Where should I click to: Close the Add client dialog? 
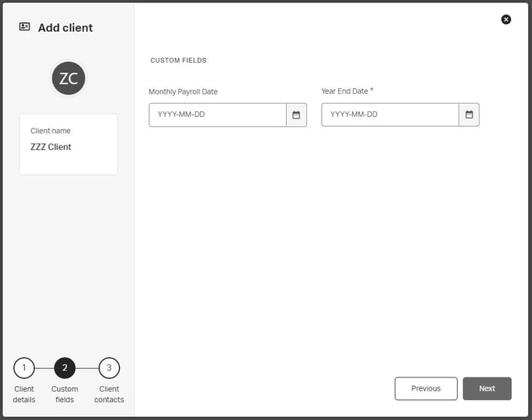(x=506, y=19)
